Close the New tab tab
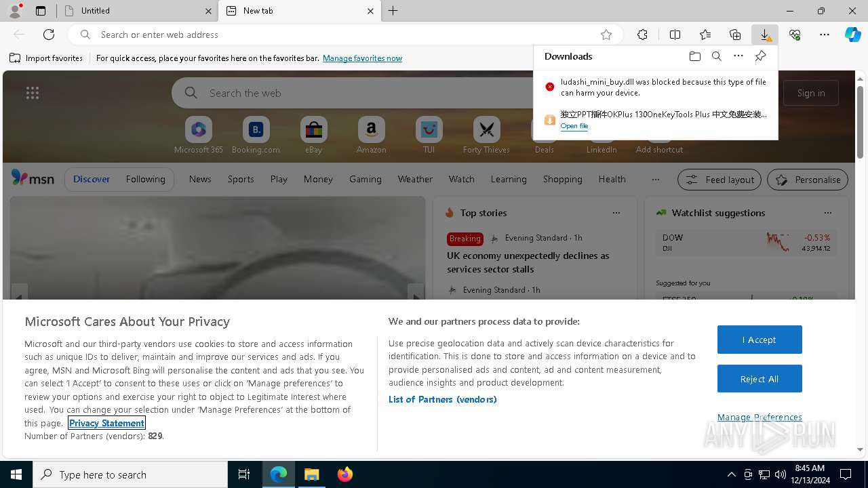 (370, 11)
